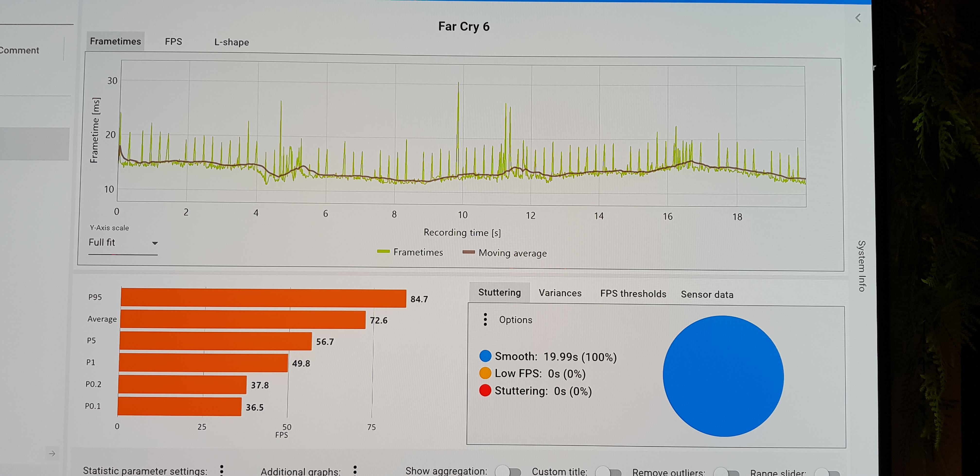This screenshot has width=980, height=476.
Task: Click the Smooth blue legend dot
Action: click(485, 356)
